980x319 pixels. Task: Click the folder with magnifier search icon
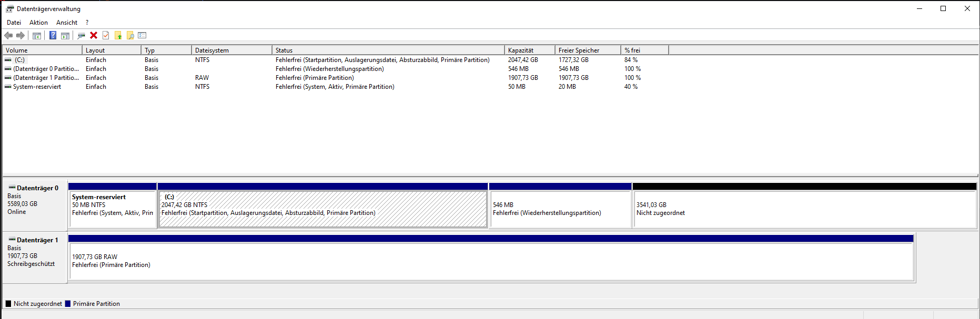(130, 36)
